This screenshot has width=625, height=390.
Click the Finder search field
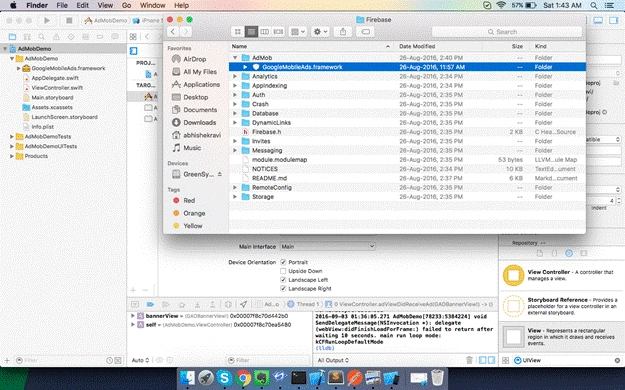[x=507, y=32]
